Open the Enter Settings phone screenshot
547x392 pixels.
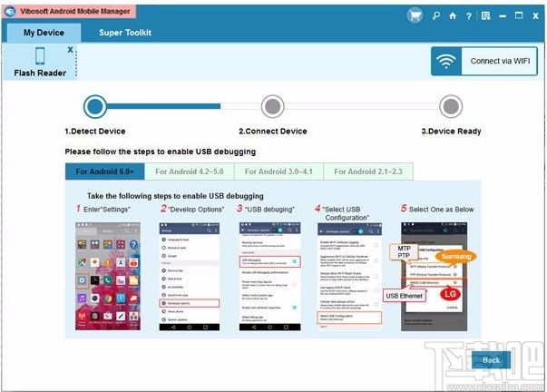108,276
